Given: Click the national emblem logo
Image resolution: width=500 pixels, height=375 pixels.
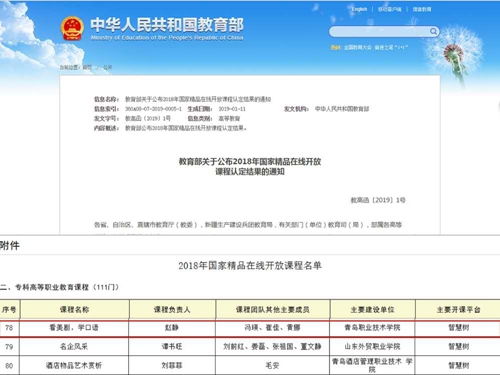Looking at the screenshot, I should 72,28.
